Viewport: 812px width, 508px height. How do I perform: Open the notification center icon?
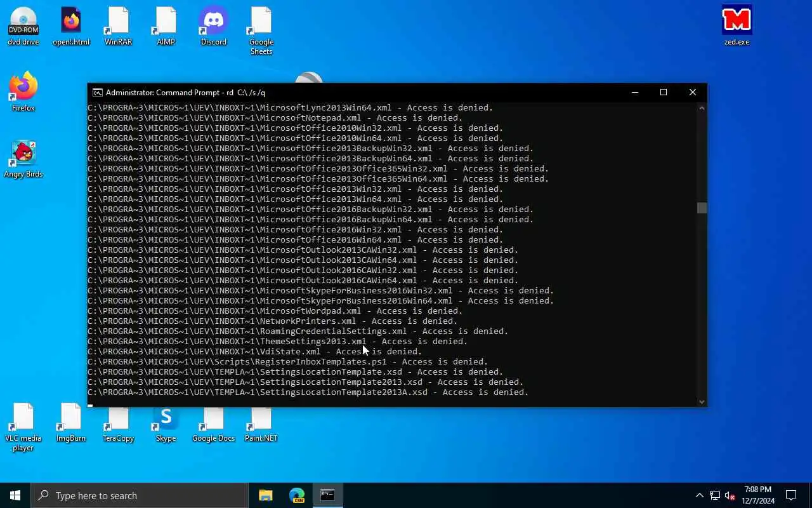point(791,495)
